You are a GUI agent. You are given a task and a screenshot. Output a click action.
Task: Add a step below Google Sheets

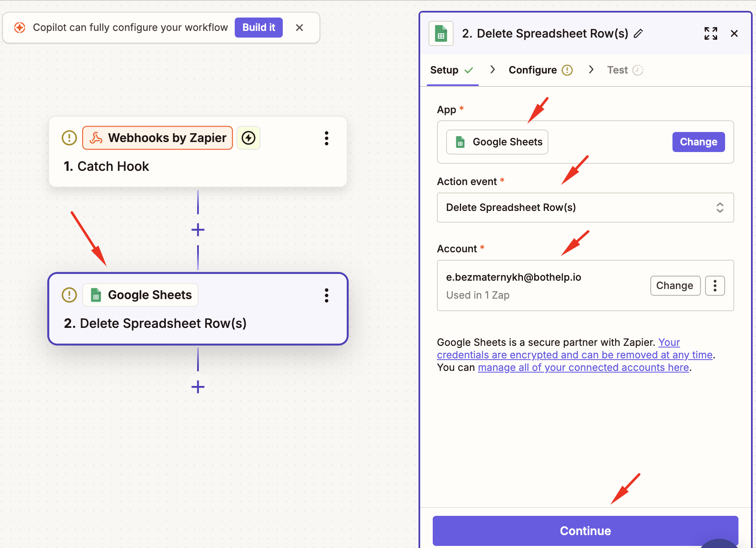198,387
